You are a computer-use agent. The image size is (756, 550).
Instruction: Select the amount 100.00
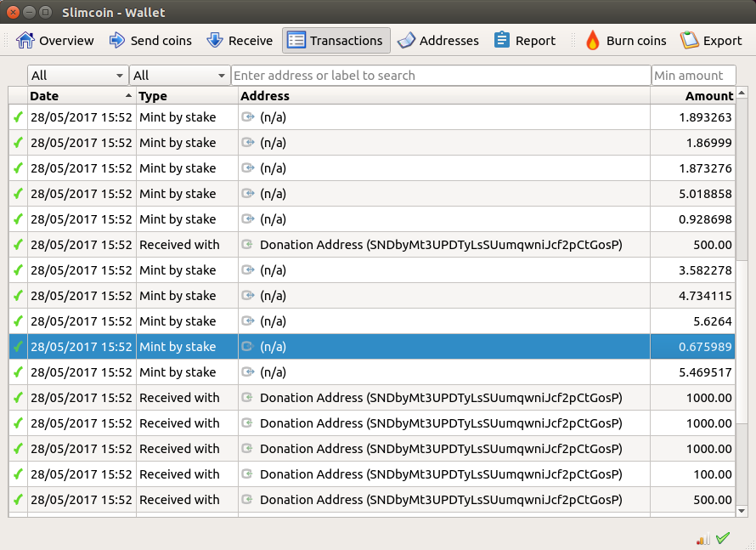click(713, 474)
